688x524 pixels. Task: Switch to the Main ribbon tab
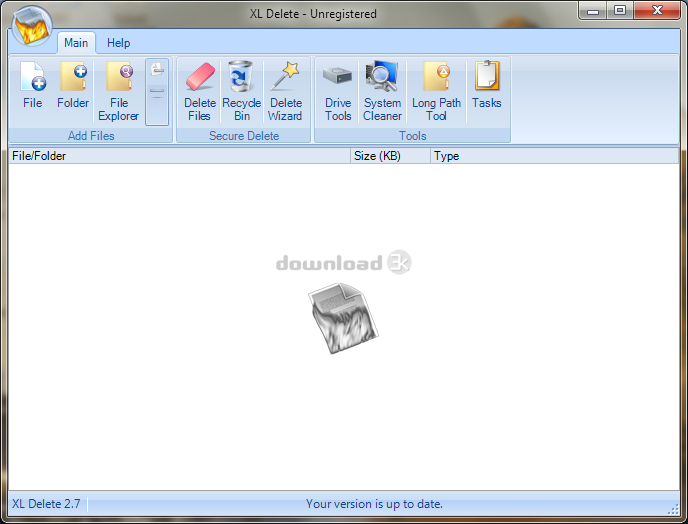76,43
